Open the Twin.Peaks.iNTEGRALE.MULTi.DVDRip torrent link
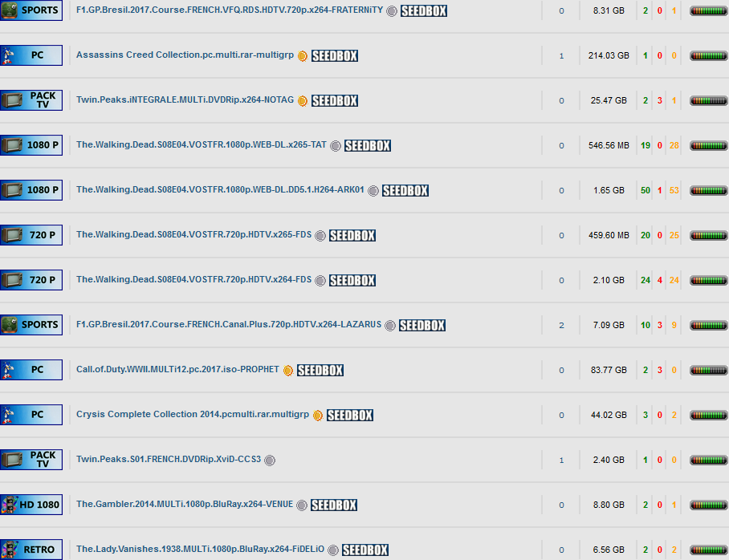 point(185,100)
